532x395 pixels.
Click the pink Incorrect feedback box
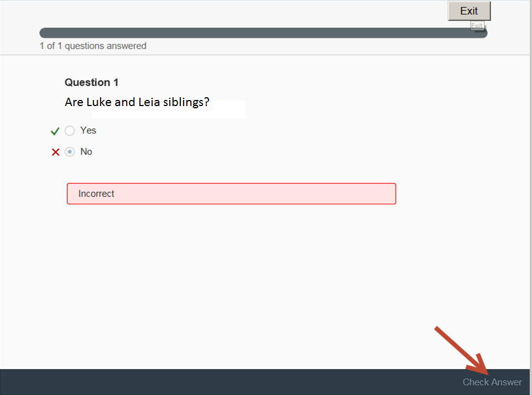point(231,193)
